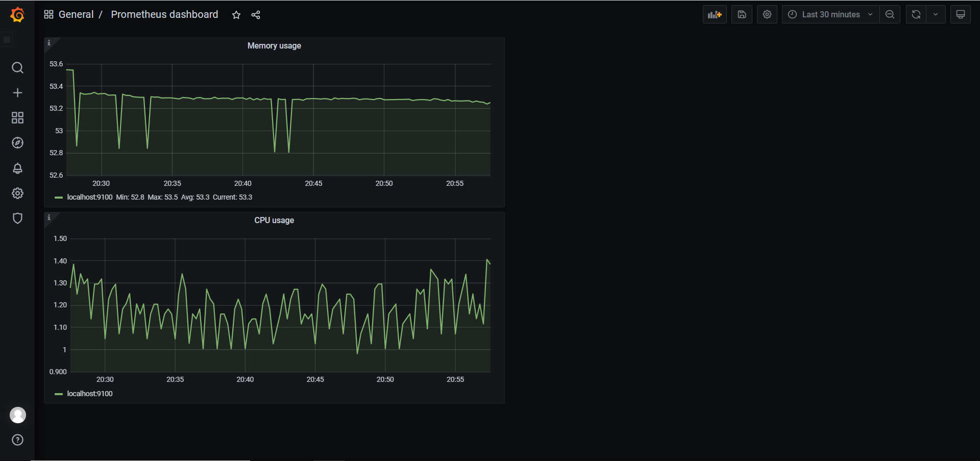
Task: Open the Help question mark icon
Action: pos(17,440)
